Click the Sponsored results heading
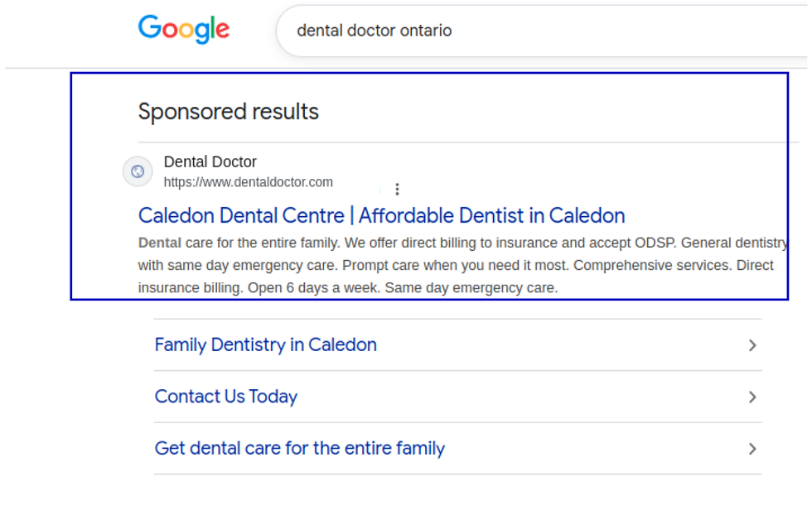This screenshot has height=520, width=812. point(228,111)
